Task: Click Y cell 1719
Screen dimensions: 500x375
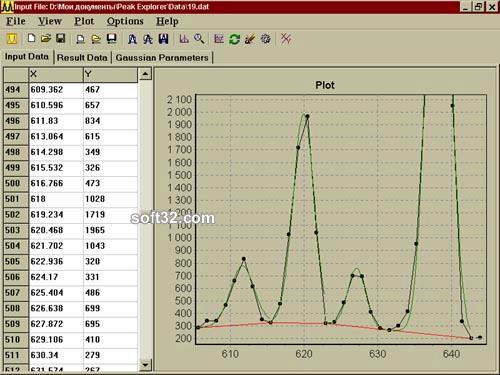Action: click(x=110, y=215)
